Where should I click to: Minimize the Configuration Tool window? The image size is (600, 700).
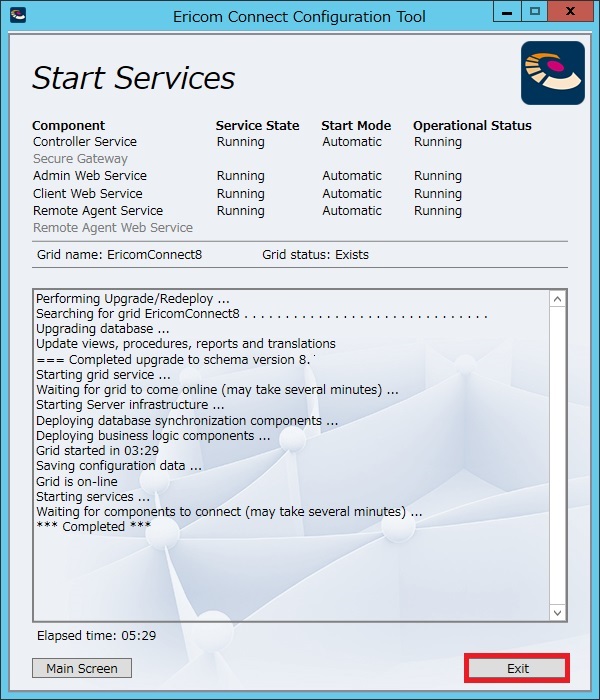click(x=506, y=13)
